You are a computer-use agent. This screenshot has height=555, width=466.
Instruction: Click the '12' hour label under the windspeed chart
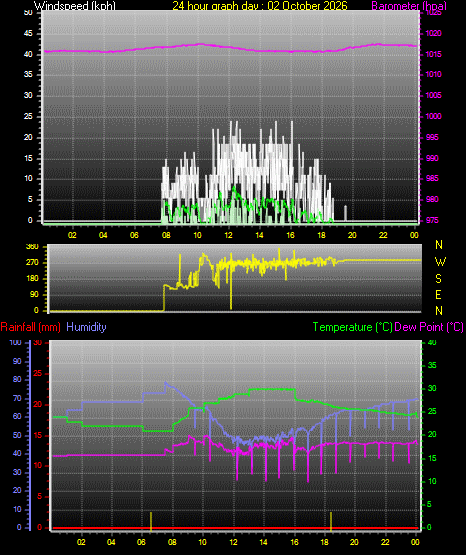click(228, 235)
